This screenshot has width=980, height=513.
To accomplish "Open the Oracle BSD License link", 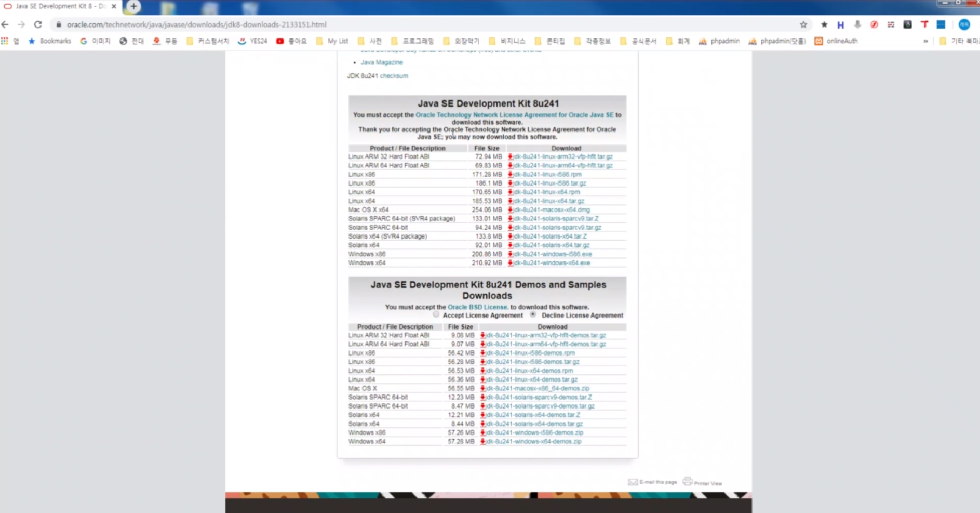I will pos(477,307).
